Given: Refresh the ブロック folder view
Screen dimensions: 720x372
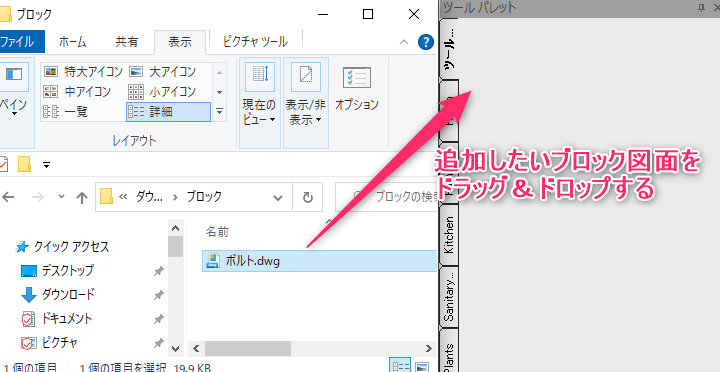Looking at the screenshot, I should (x=307, y=197).
